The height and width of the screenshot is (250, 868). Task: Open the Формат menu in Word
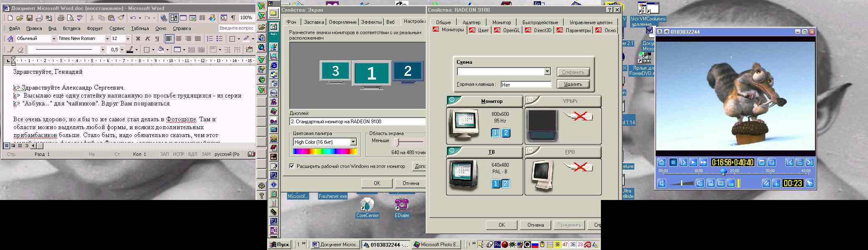tap(95, 29)
